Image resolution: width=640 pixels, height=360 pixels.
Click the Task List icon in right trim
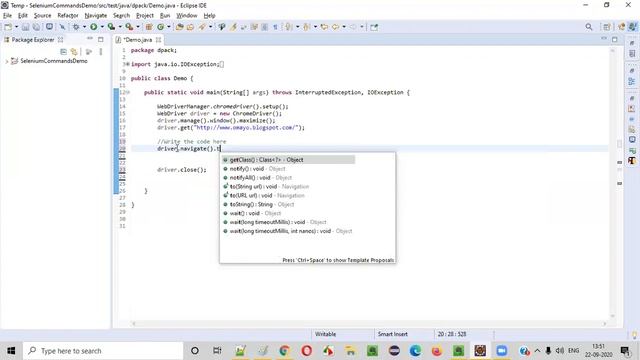click(x=632, y=54)
